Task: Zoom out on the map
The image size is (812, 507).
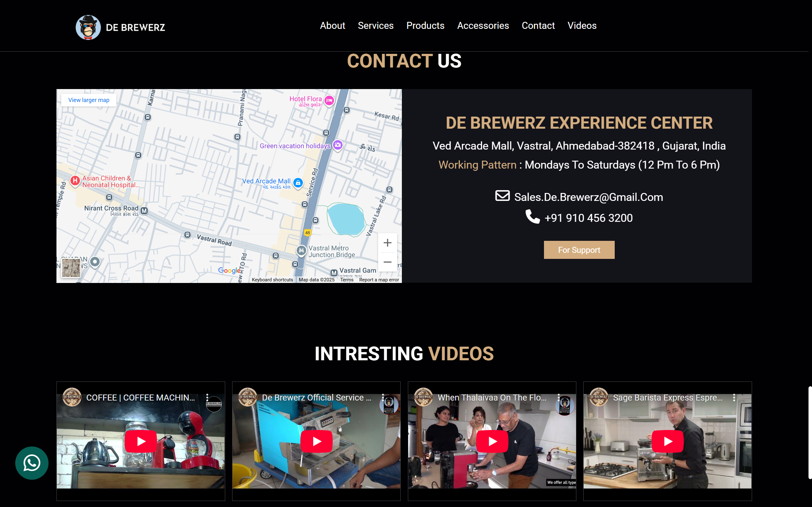Action: point(388,262)
